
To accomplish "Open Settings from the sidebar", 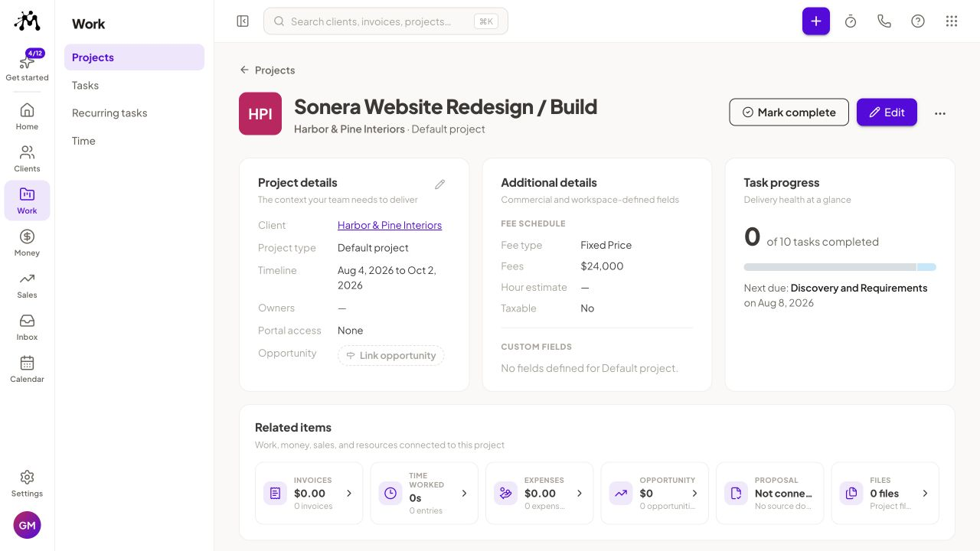I will pyautogui.click(x=27, y=484).
